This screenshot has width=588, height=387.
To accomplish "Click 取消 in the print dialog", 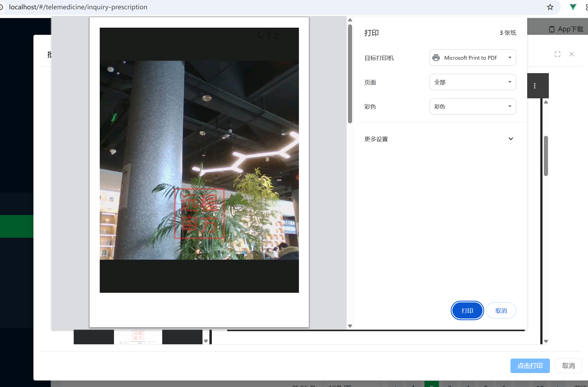I will coord(501,310).
